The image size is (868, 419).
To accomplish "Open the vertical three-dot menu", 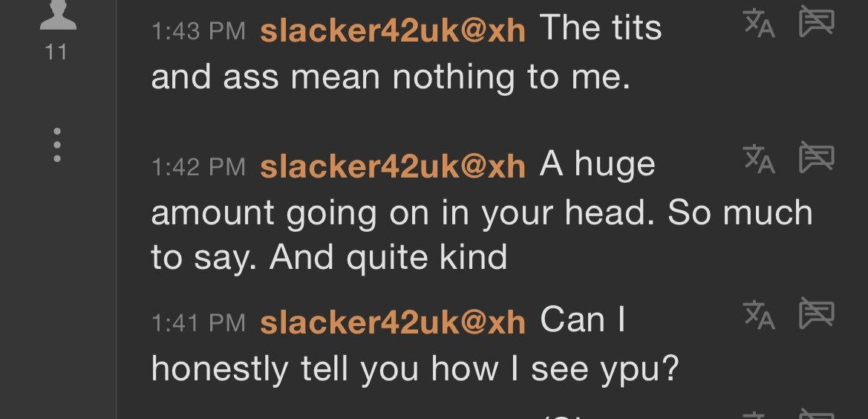I will click(x=57, y=146).
